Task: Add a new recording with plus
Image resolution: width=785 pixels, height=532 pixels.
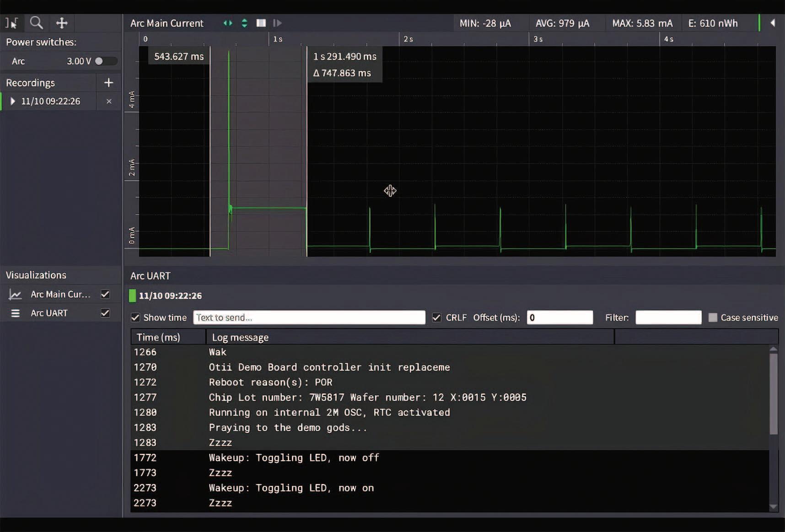Action: pos(108,83)
